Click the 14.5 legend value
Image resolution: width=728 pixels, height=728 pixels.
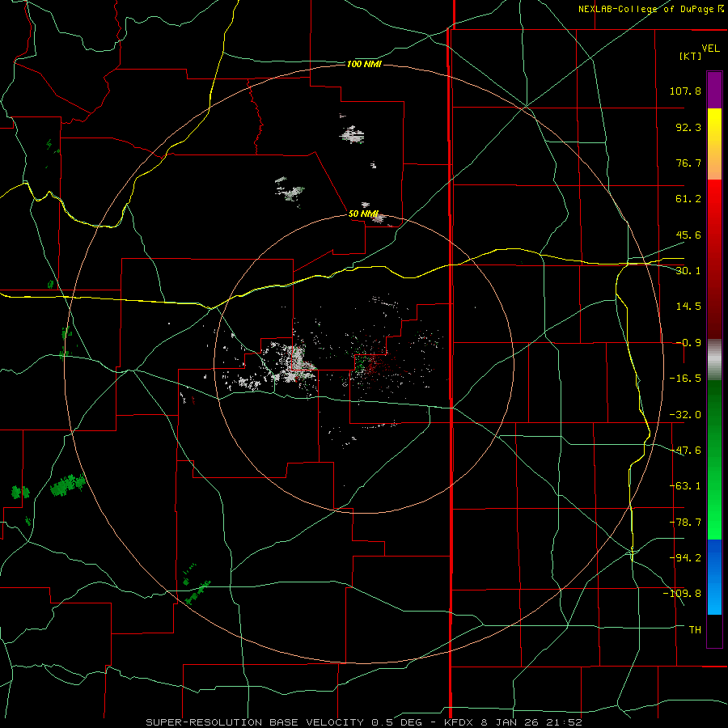point(688,307)
